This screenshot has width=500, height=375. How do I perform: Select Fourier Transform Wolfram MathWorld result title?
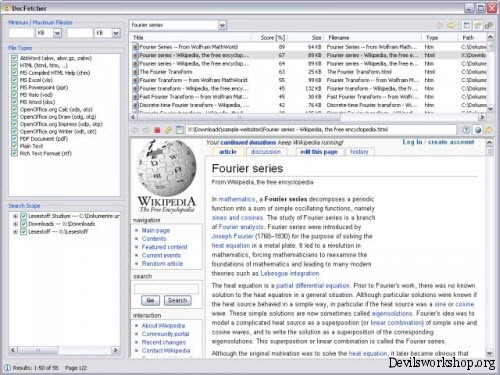[x=193, y=80]
